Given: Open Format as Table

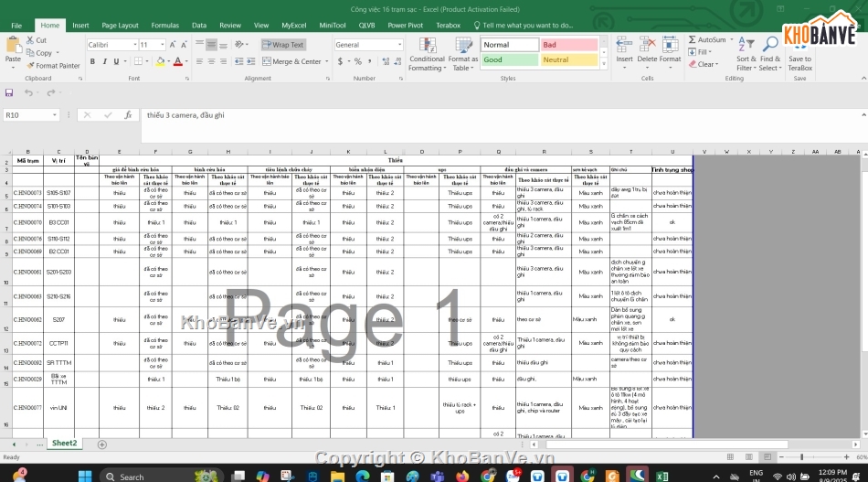Looking at the screenshot, I should click(463, 54).
